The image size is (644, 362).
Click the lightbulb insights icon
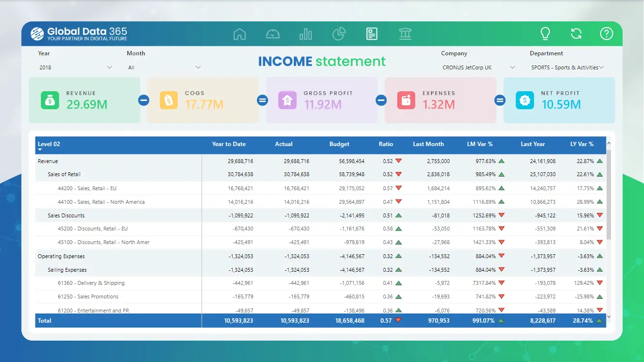click(545, 33)
